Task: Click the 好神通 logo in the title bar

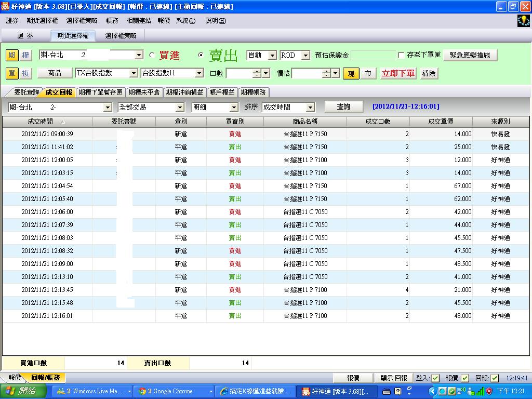Action: tap(5, 6)
